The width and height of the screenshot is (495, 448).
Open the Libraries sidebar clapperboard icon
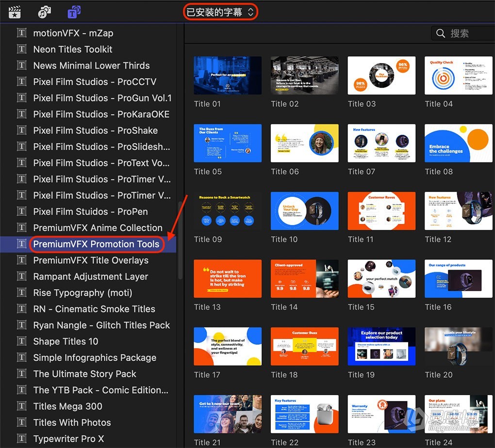[x=15, y=12]
